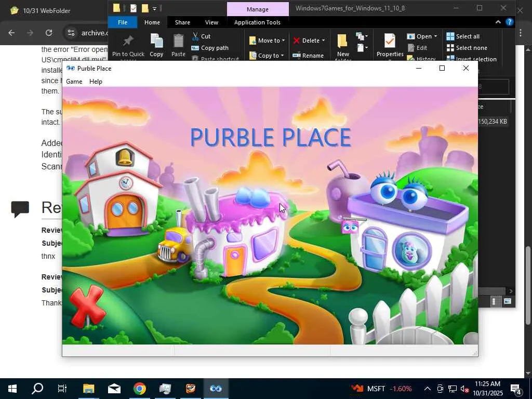This screenshot has height=399, width=532.
Task: Open Task View on the taskbar
Action: pos(62,389)
